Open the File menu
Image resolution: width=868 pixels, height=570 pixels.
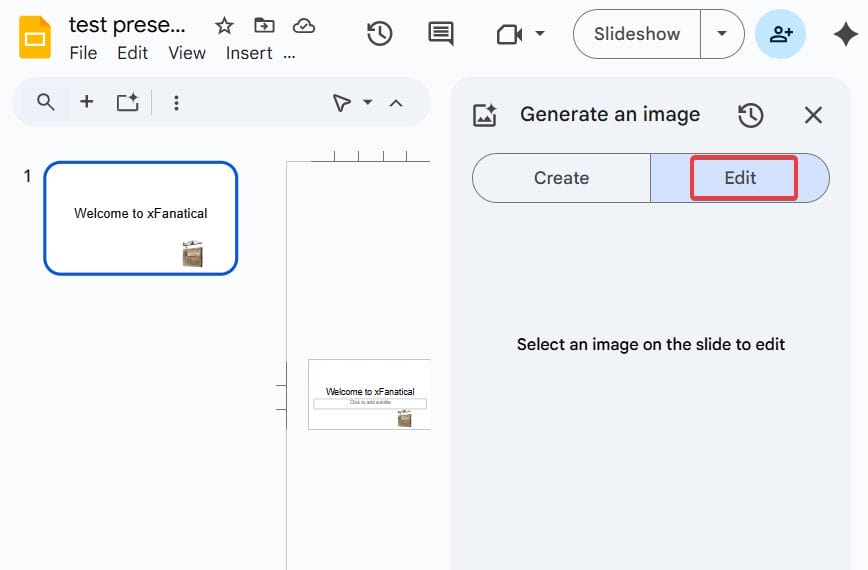[83, 54]
